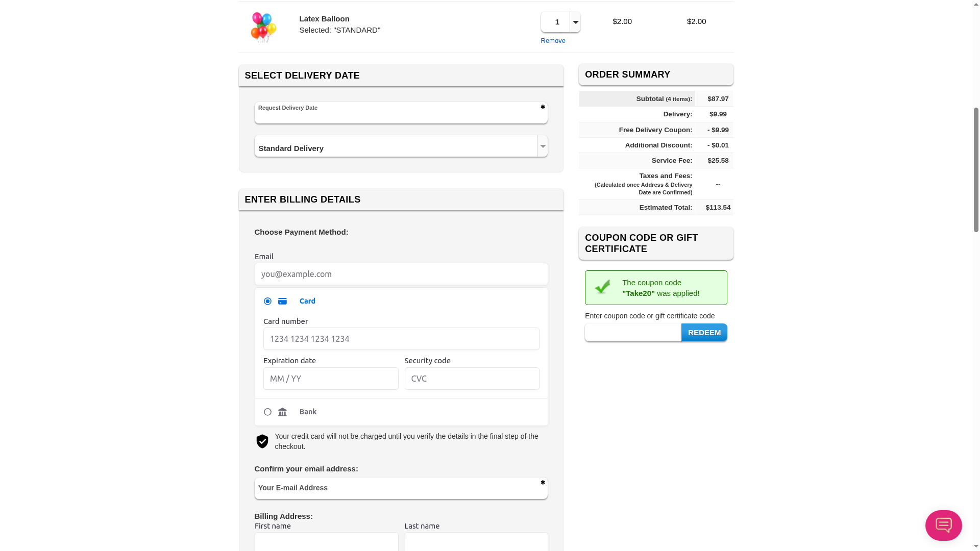Expand the Standard Delivery dropdown
This screenshot has height=551, width=980.
click(543, 146)
